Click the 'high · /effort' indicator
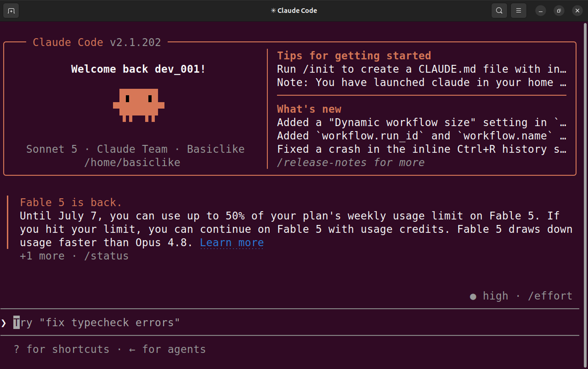 coord(521,296)
